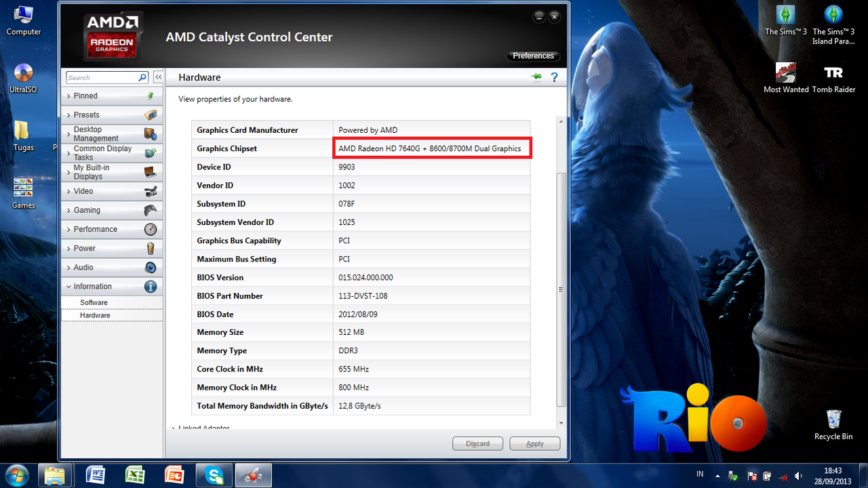Click the Apply button

[x=535, y=444]
